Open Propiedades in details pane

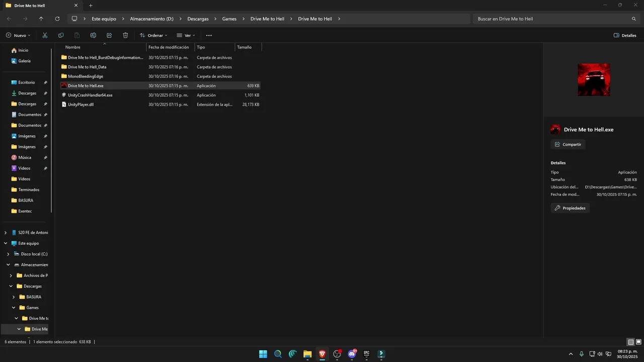(570, 208)
